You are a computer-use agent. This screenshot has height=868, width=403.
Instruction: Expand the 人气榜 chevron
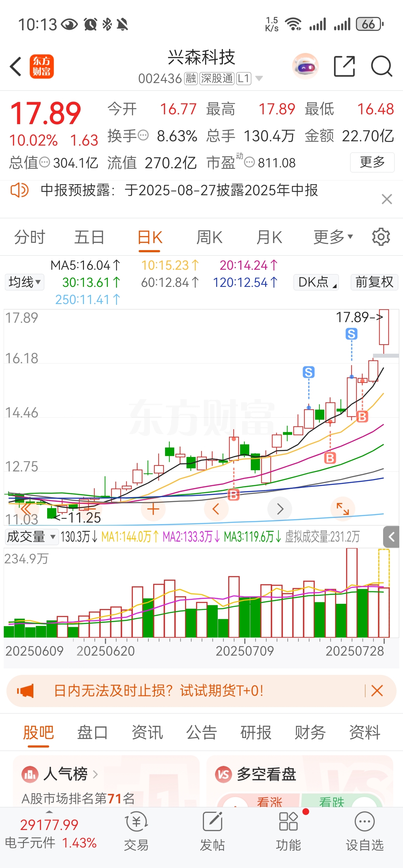coord(95,774)
